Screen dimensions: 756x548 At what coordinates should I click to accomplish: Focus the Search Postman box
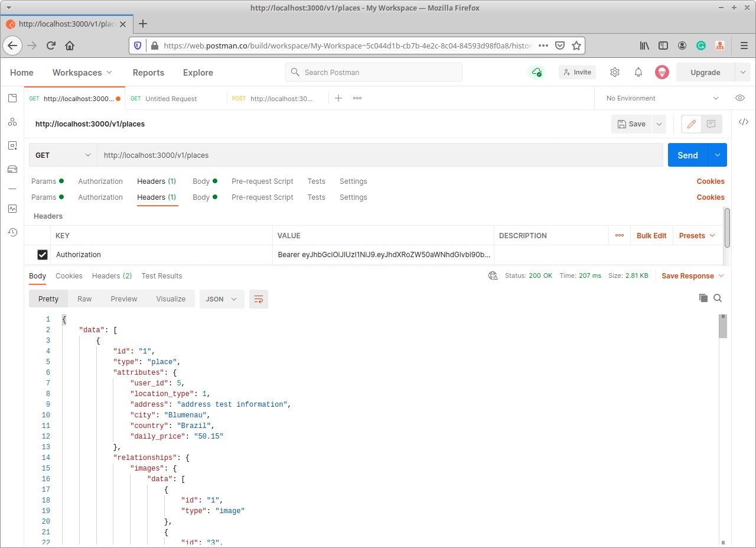374,72
